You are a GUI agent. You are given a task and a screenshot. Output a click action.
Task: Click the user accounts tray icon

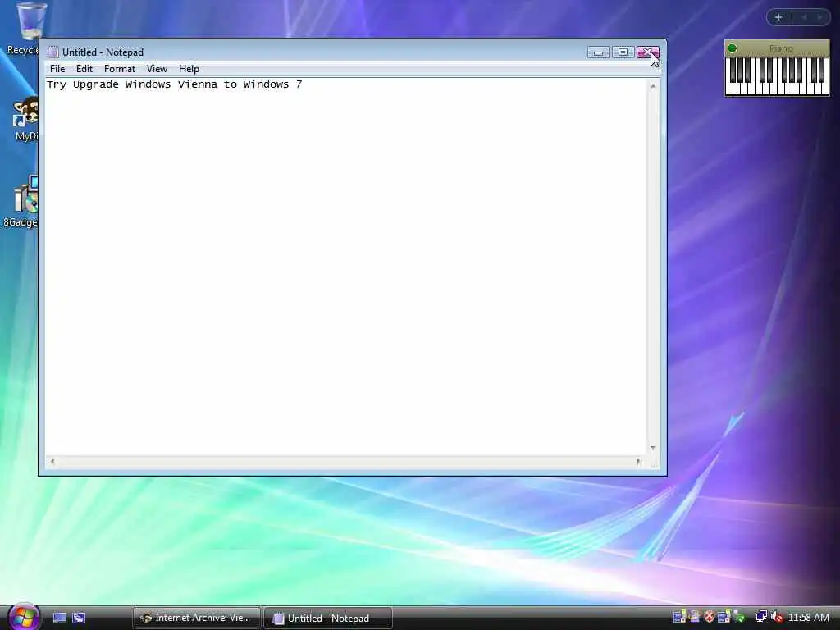[x=695, y=617]
